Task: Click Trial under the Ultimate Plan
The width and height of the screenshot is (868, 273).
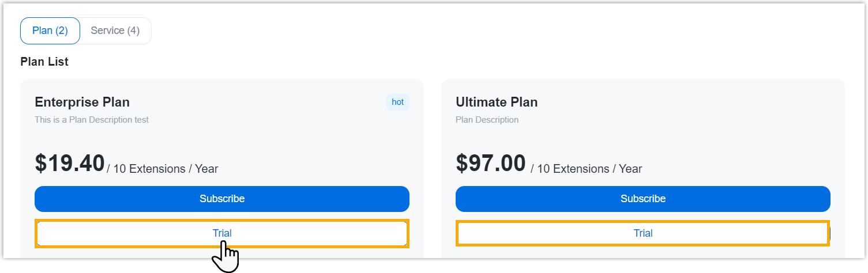Action: coord(643,233)
